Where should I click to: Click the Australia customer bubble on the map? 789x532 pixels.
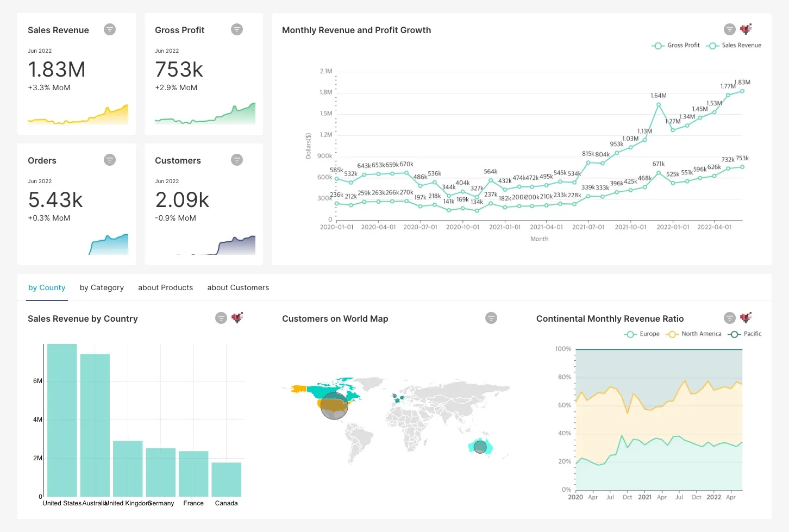click(480, 447)
